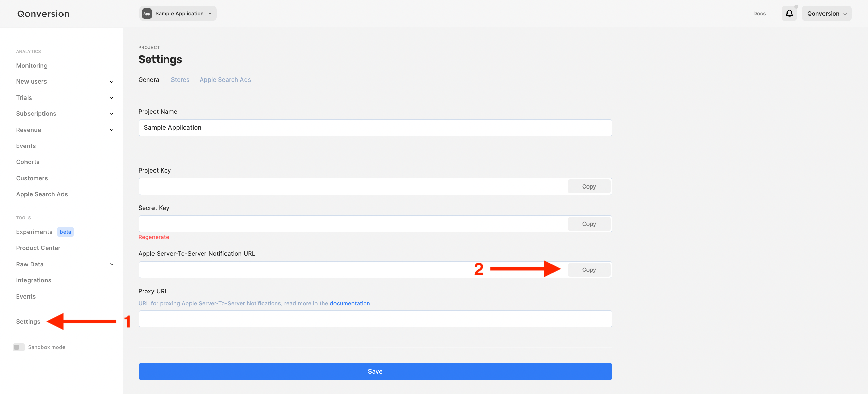868x394 pixels.
Task: Copy the Project Key
Action: 589,186
